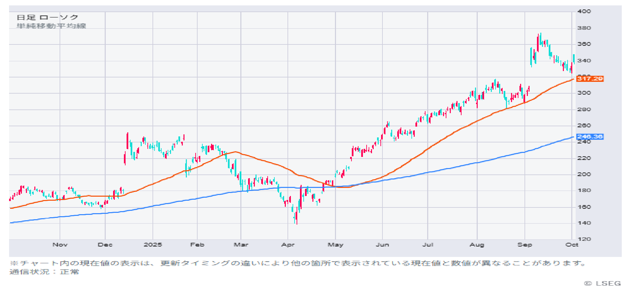This screenshot has width=644, height=296.
Task: Select the 単純移動平均線 legend label
Action: (x=51, y=26)
